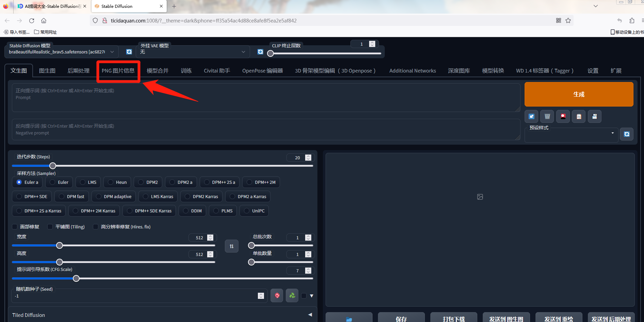Click the swap width and height icon
This screenshot has width=644, height=322.
click(231, 246)
